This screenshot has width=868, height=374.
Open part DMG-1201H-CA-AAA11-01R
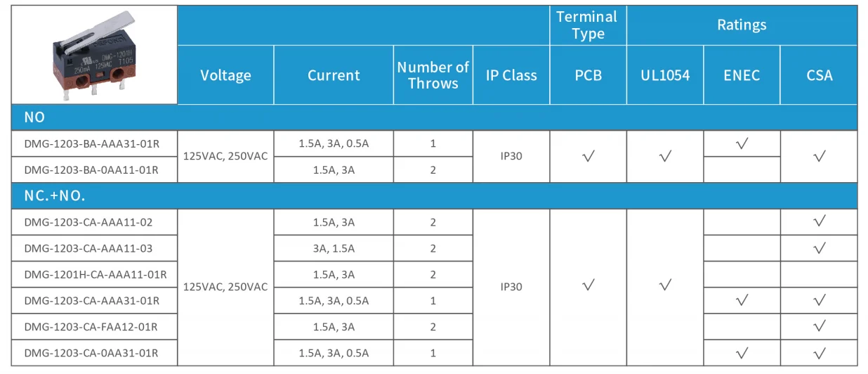[x=95, y=275]
